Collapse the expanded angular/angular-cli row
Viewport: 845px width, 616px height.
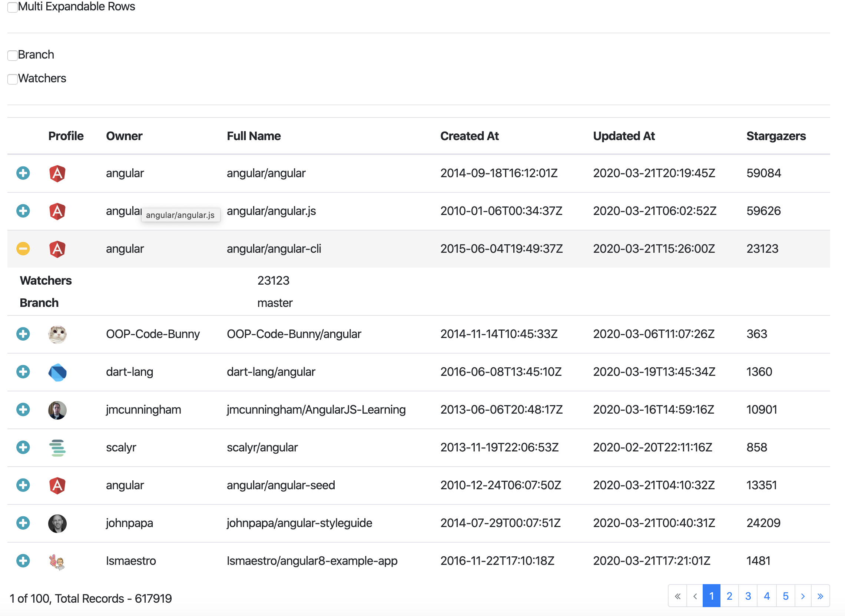click(23, 249)
